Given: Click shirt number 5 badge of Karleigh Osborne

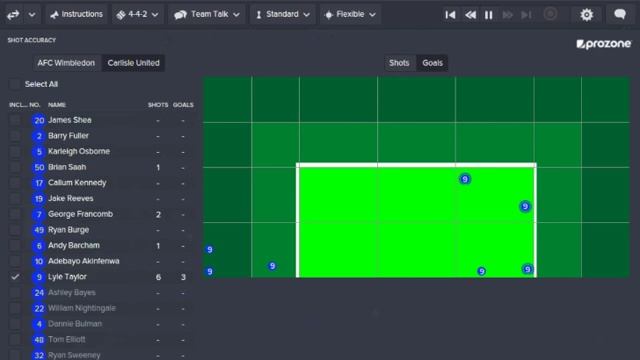Looking at the screenshot, I should point(39,152).
